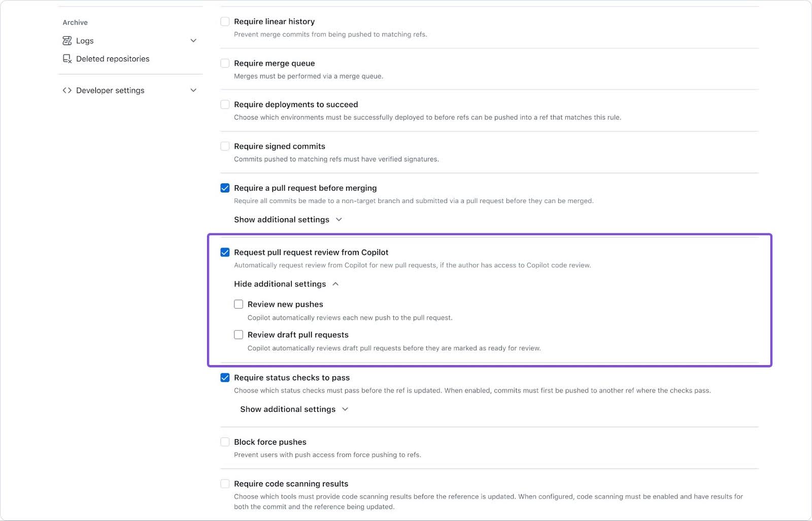Toggle Require deployments to succeed checkbox
The image size is (812, 521).
(225, 105)
